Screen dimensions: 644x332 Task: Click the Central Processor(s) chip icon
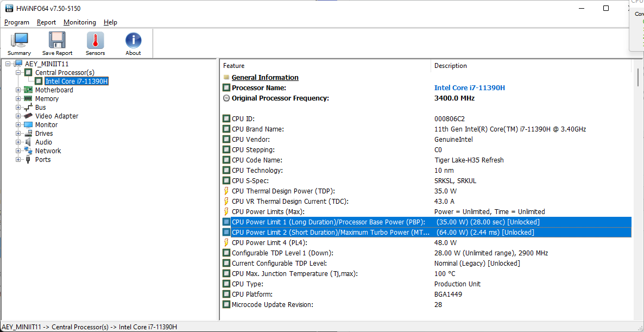pyautogui.click(x=29, y=72)
